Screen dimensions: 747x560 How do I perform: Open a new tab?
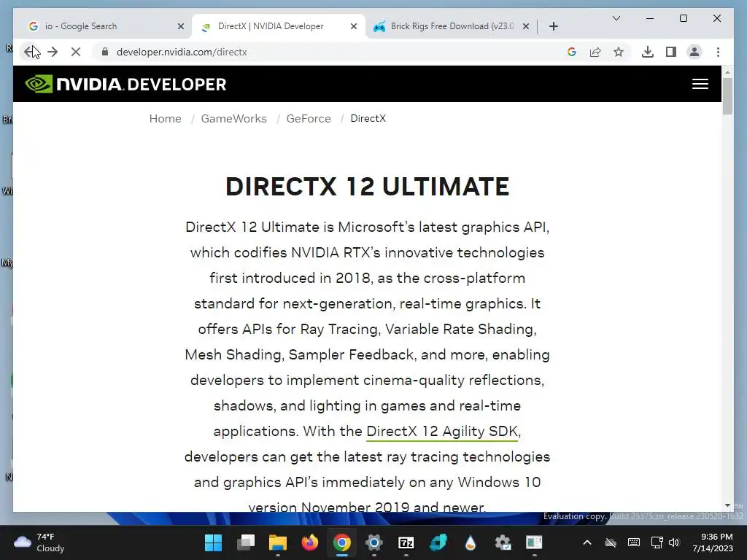tap(553, 26)
